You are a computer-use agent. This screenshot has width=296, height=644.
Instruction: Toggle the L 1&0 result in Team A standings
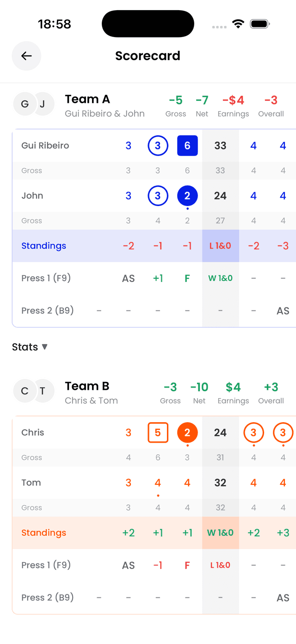click(220, 246)
